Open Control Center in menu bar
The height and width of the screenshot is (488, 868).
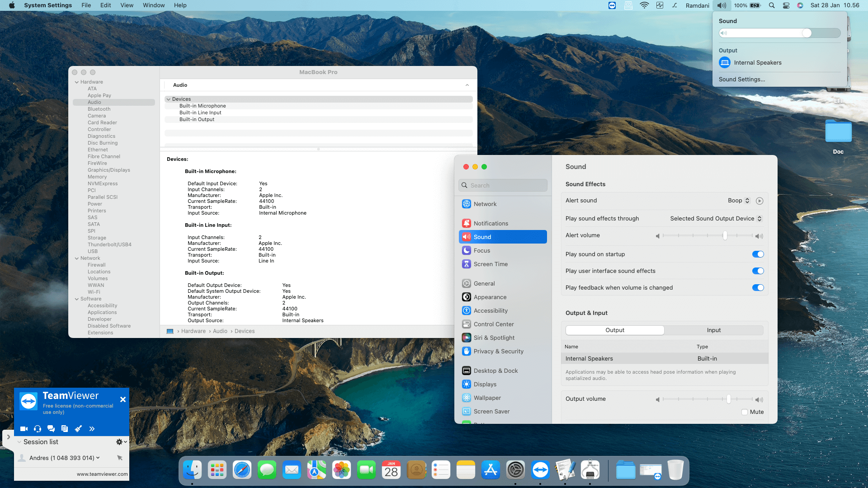786,5
